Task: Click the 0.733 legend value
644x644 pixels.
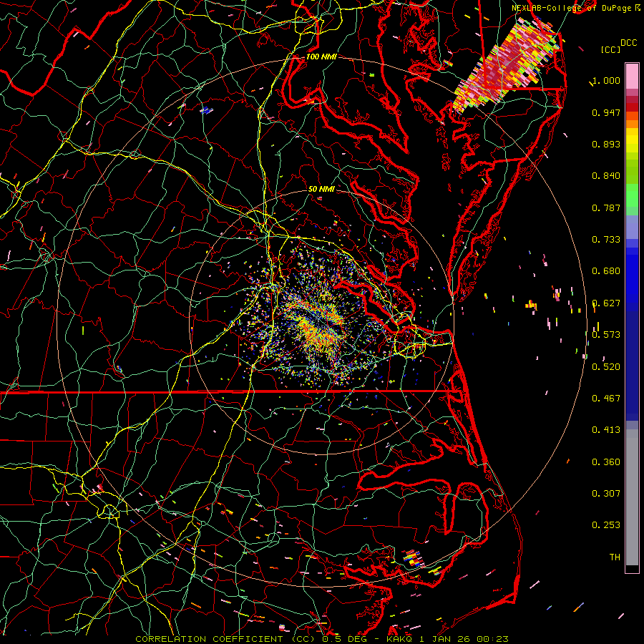Action: pyautogui.click(x=606, y=240)
